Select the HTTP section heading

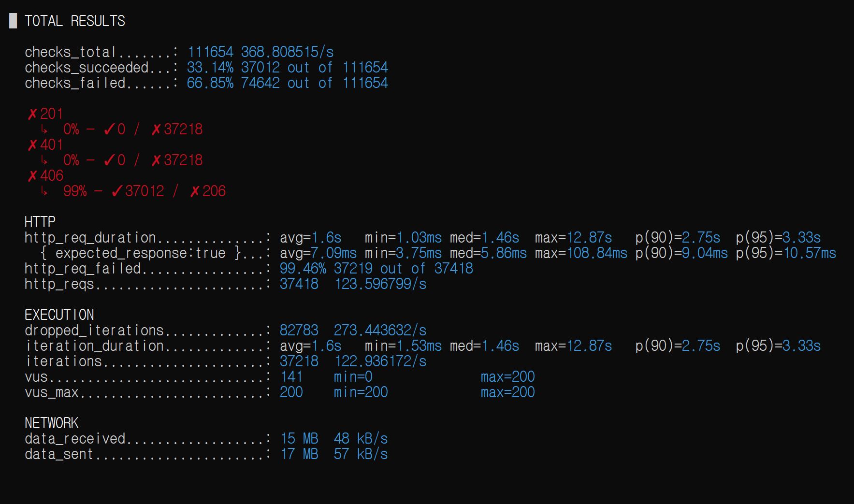click(40, 222)
